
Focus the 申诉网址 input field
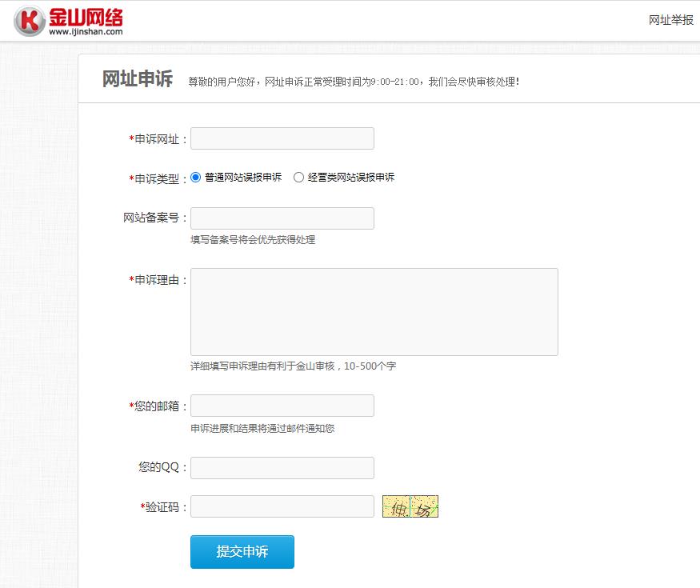282,138
